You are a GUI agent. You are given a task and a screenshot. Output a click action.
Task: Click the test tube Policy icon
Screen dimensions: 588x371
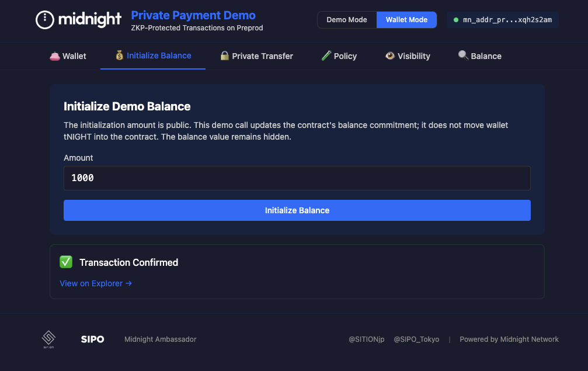[x=326, y=56]
